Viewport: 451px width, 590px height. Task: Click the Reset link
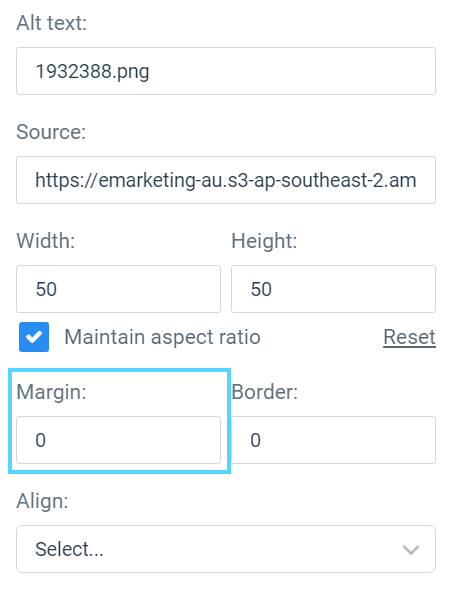point(409,337)
